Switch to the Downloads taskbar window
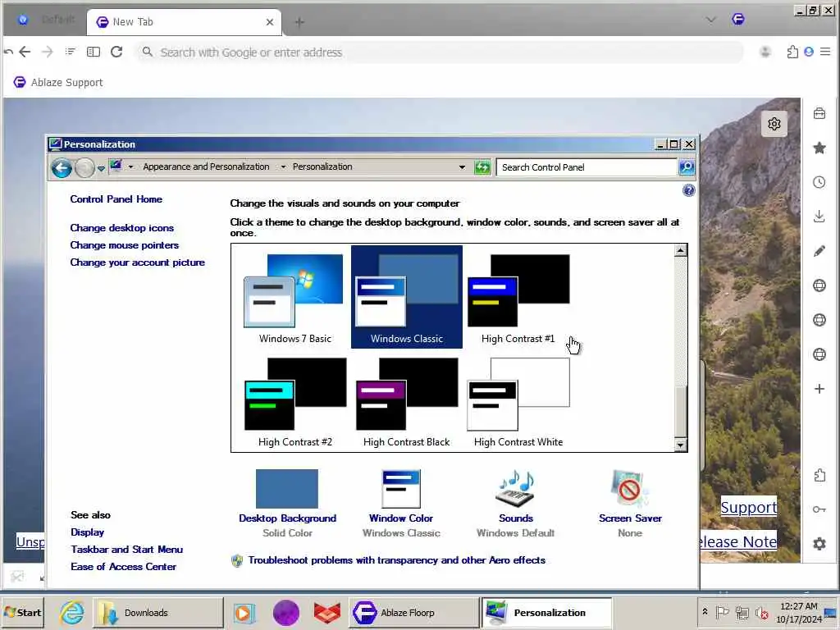 158,613
